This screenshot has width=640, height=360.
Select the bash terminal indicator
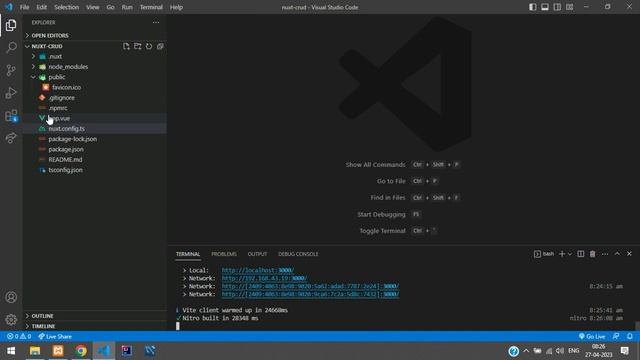(x=544, y=254)
